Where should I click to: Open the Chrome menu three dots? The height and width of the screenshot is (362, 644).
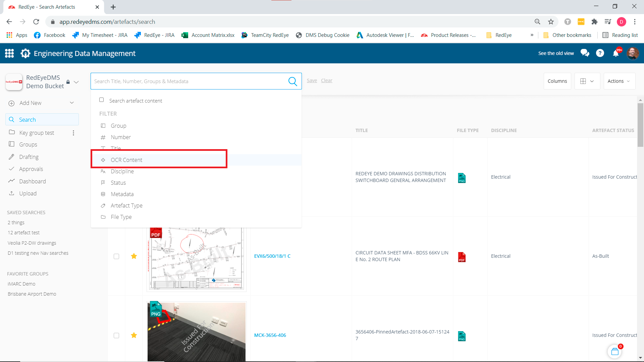coord(635,22)
